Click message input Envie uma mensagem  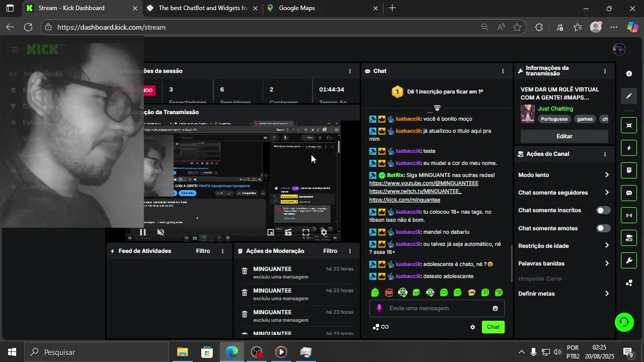tap(437, 308)
